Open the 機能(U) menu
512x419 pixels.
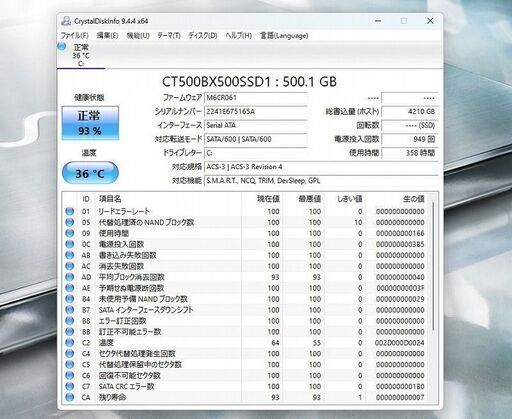click(x=138, y=36)
